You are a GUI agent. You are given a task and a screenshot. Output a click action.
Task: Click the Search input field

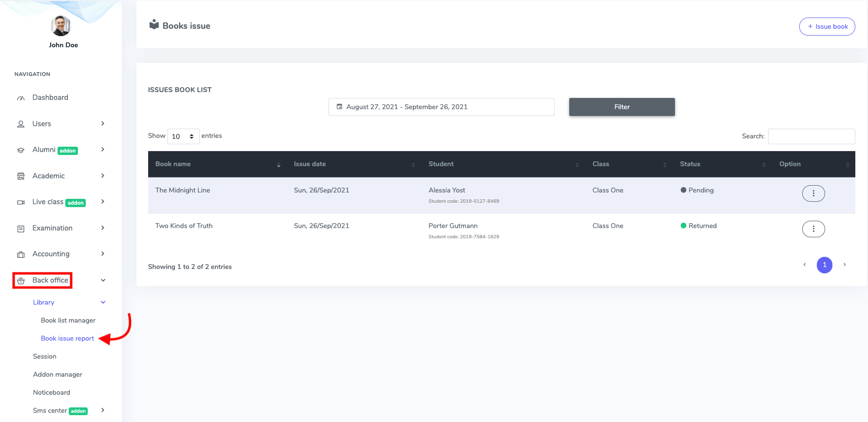coord(811,136)
